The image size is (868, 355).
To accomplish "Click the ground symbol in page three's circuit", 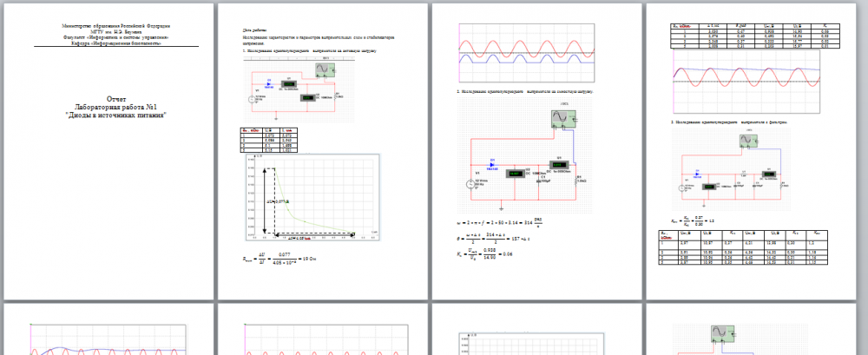I will [x=502, y=208].
